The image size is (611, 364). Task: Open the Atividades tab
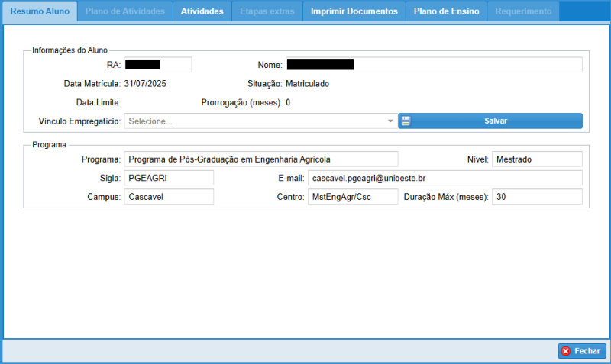coord(202,11)
